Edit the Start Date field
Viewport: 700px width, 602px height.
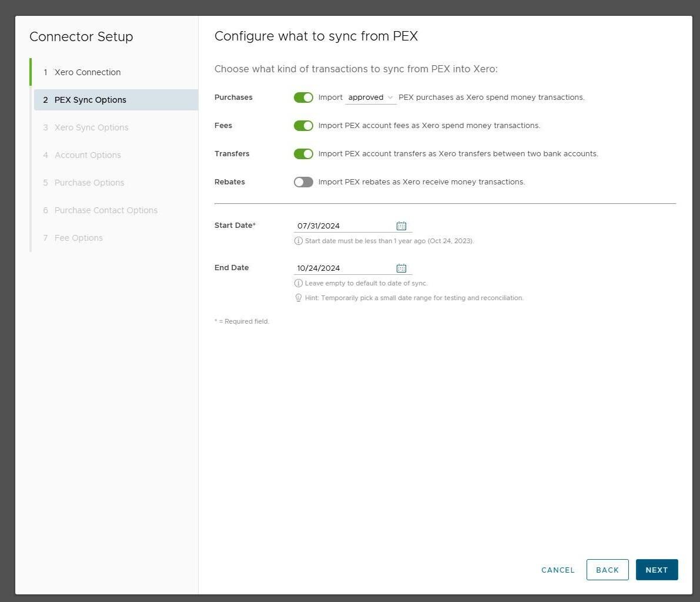click(x=344, y=226)
